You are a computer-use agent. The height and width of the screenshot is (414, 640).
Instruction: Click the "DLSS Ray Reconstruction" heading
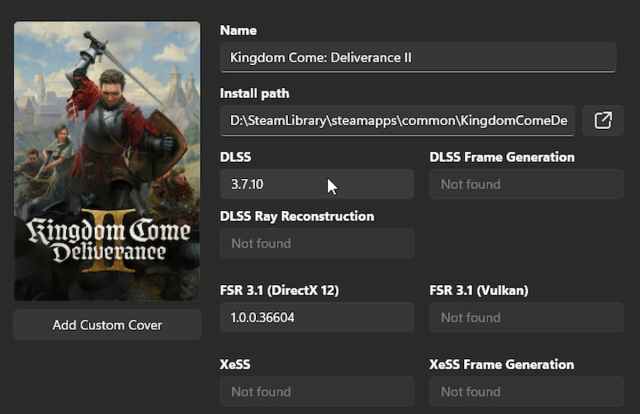tap(297, 216)
